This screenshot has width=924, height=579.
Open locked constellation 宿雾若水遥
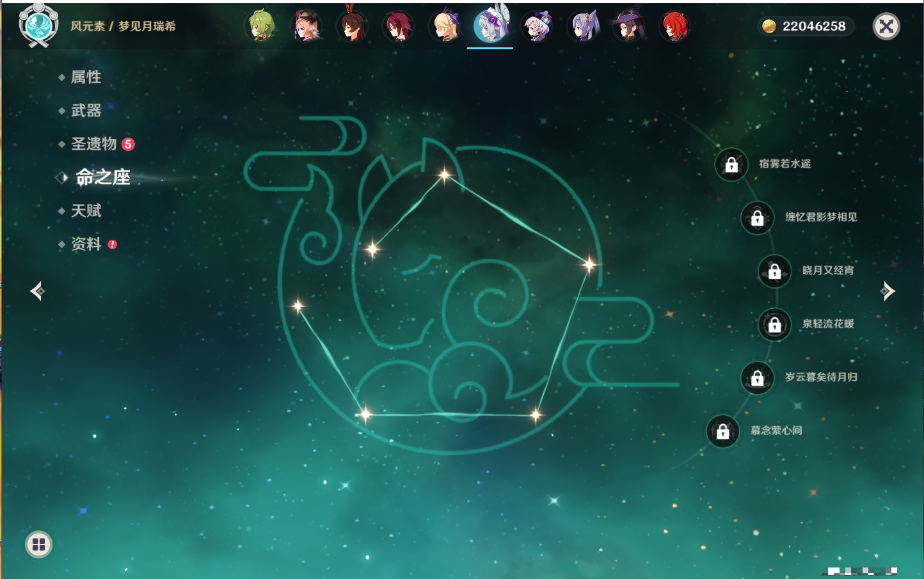(x=731, y=164)
